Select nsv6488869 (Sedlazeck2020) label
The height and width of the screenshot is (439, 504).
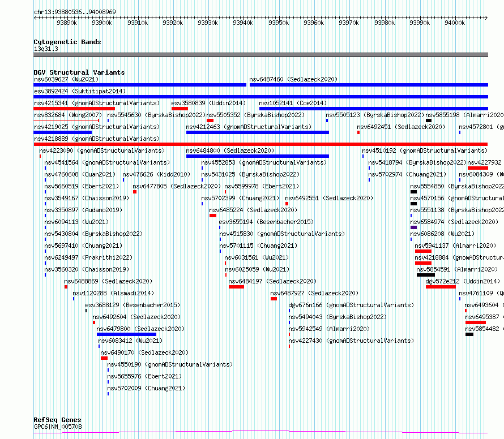coord(108,281)
